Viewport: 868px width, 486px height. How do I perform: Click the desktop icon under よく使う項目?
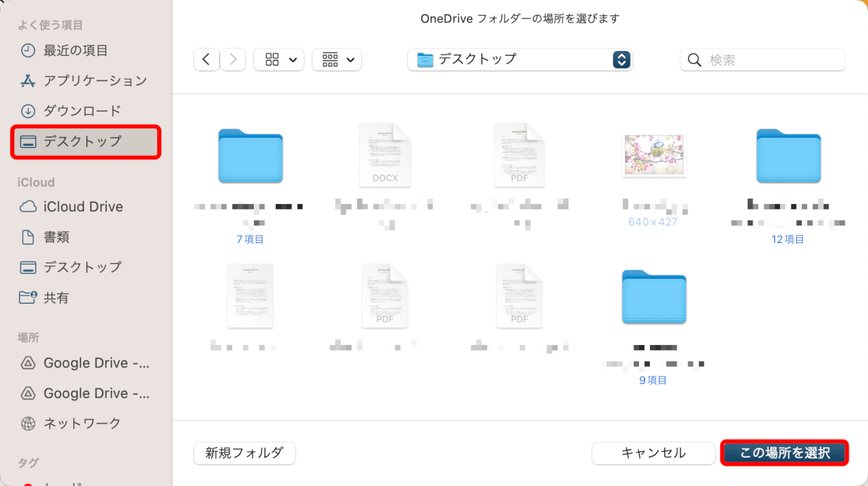click(28, 142)
